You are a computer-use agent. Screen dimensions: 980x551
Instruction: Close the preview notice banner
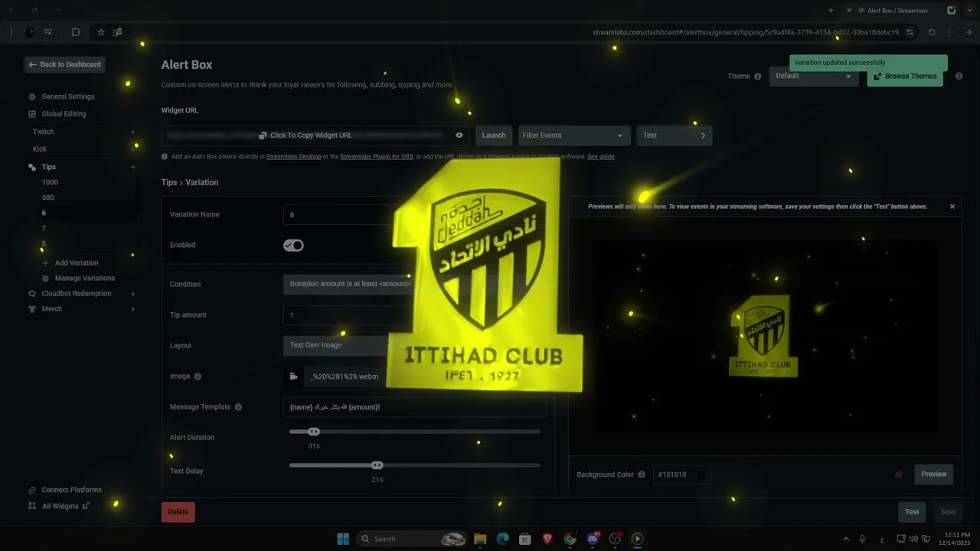(952, 207)
